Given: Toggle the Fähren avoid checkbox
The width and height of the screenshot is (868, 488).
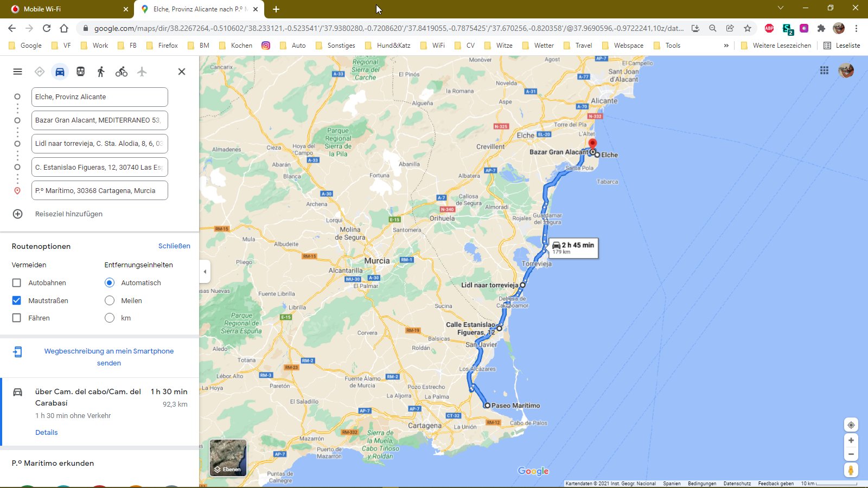Looking at the screenshot, I should (x=17, y=318).
